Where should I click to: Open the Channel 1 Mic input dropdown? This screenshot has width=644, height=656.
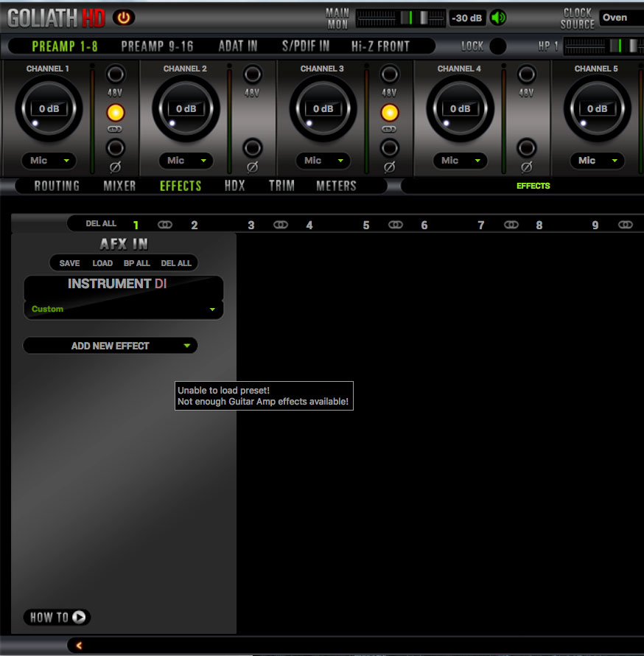click(x=49, y=161)
